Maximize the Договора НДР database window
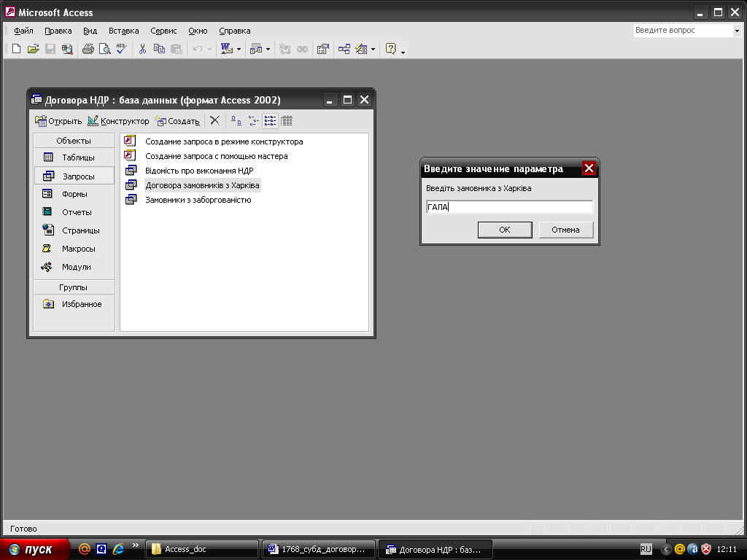Viewport: 747px width, 560px height. click(x=347, y=99)
